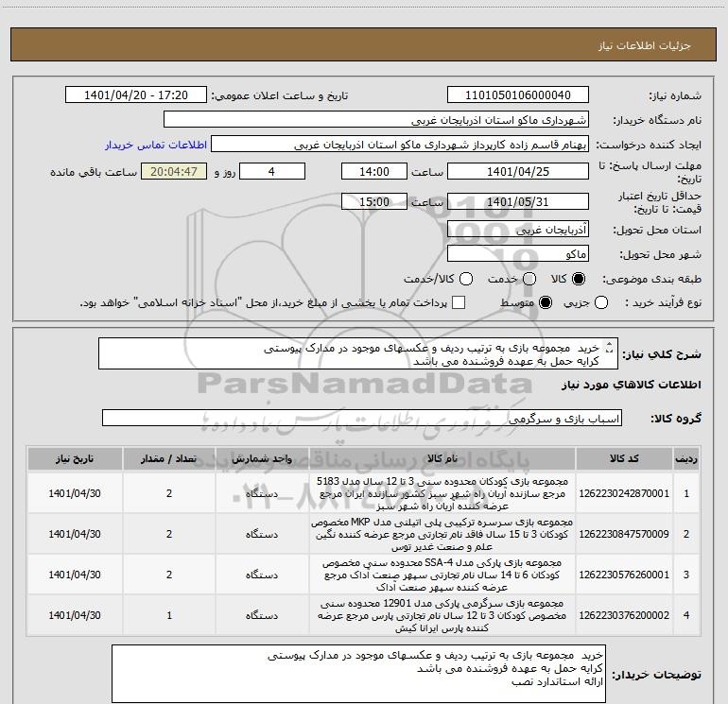Select product code 1262230242870001
The height and width of the screenshot is (704, 728).
(624, 493)
